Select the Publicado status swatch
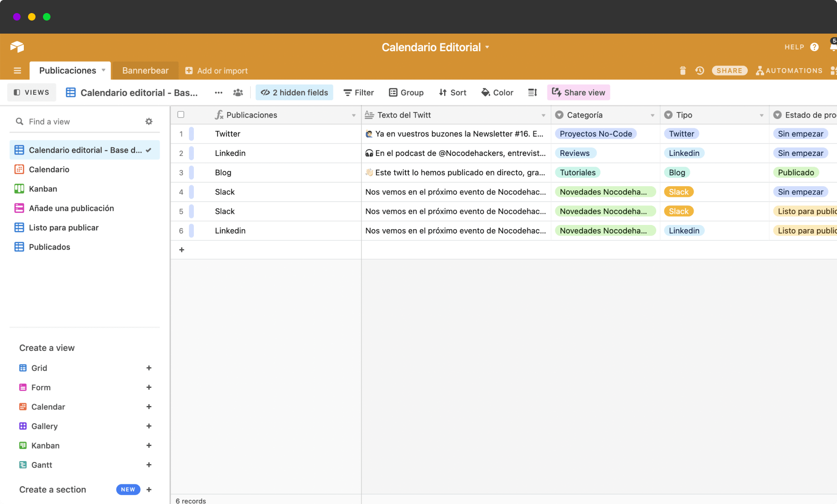Image resolution: width=837 pixels, height=504 pixels. pyautogui.click(x=796, y=172)
